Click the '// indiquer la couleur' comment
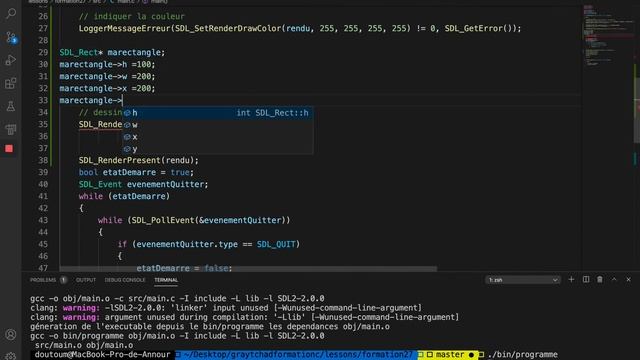Screen dimensions: 640x360 (x=131, y=16)
